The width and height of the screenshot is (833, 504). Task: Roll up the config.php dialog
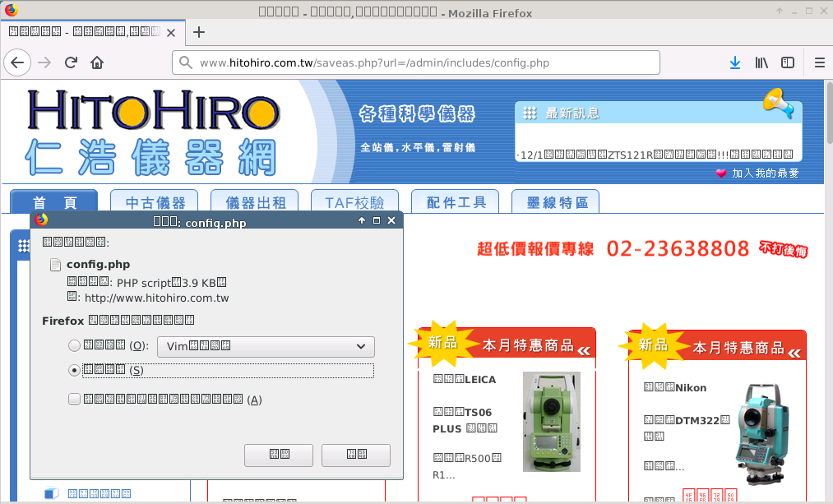pos(362,220)
